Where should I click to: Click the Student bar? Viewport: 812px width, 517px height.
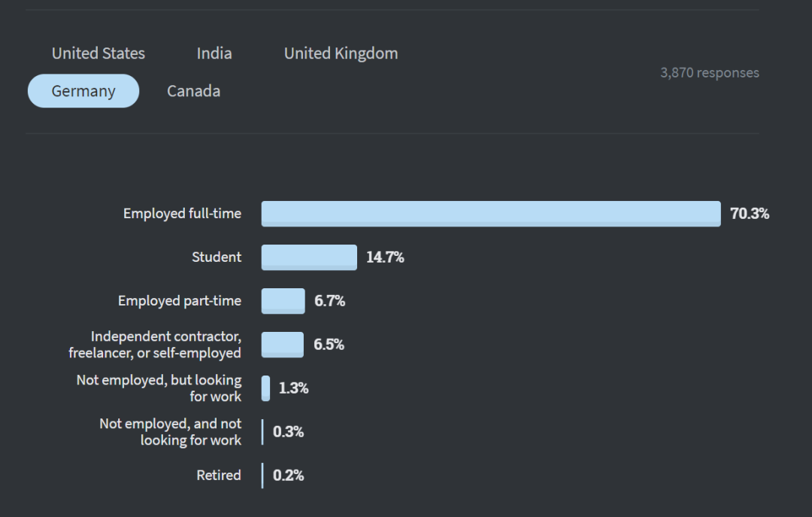click(x=309, y=257)
